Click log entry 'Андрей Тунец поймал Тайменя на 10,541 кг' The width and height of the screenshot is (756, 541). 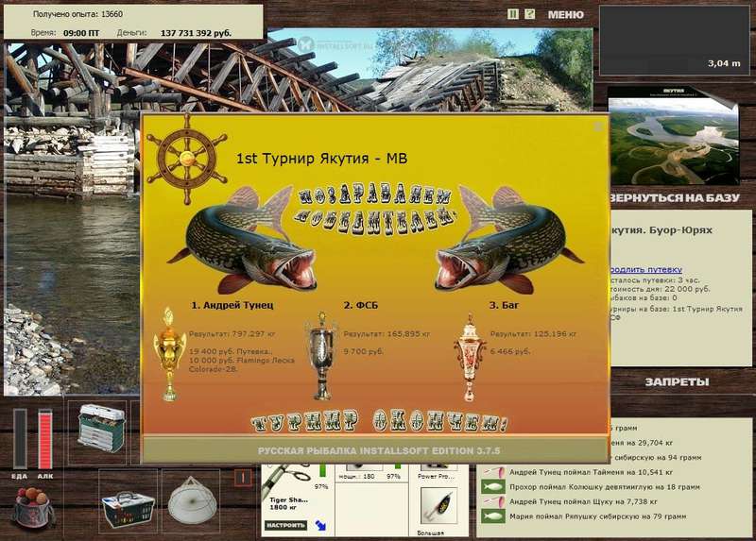coord(591,472)
